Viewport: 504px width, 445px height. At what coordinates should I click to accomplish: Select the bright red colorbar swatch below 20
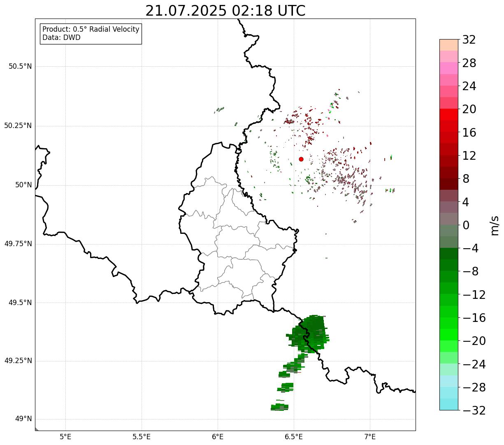coord(449,114)
